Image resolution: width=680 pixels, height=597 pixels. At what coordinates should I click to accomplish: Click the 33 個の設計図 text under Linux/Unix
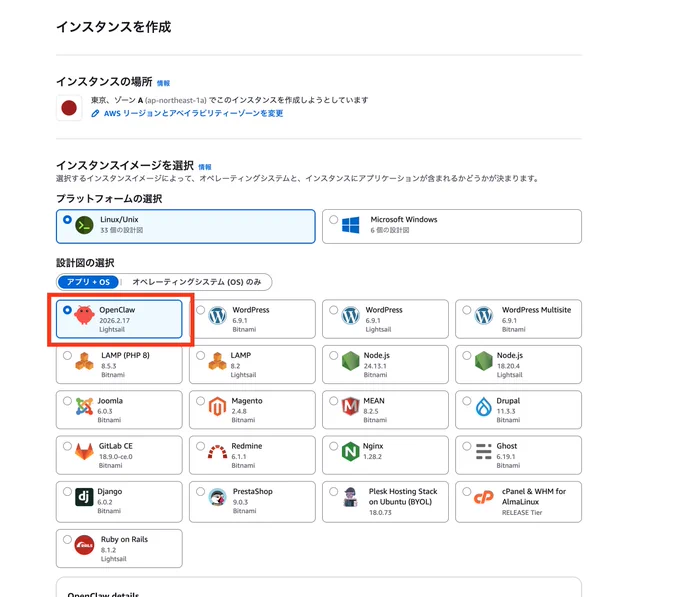tap(121, 230)
